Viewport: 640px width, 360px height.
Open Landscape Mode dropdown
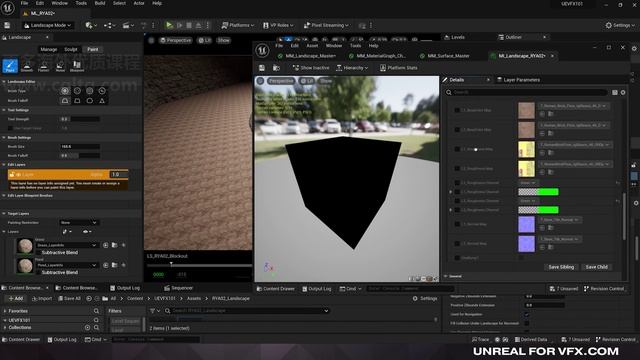pos(48,25)
